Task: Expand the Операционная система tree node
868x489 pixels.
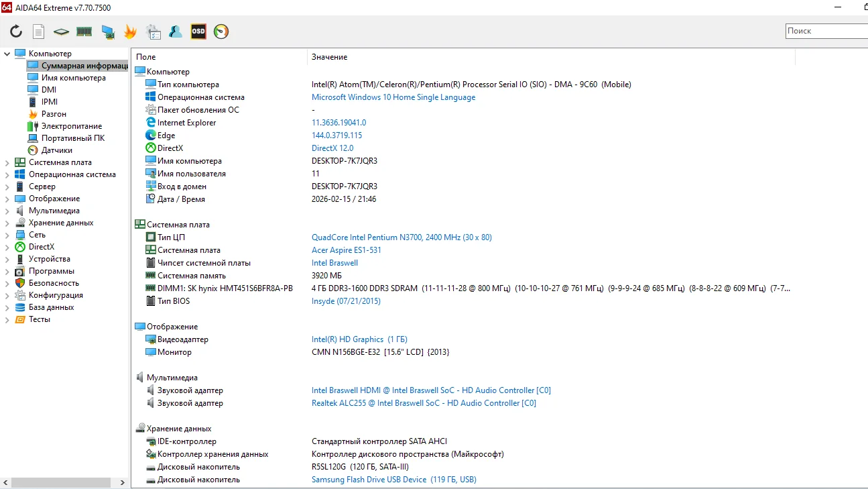Action: pyautogui.click(x=7, y=174)
